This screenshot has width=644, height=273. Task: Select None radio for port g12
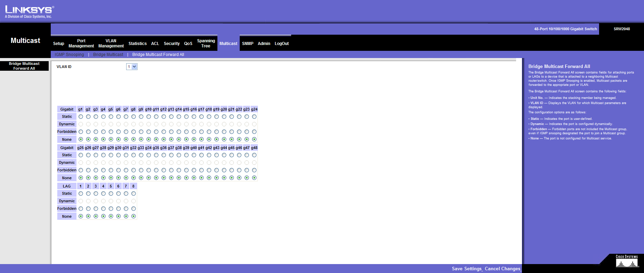[164, 139]
